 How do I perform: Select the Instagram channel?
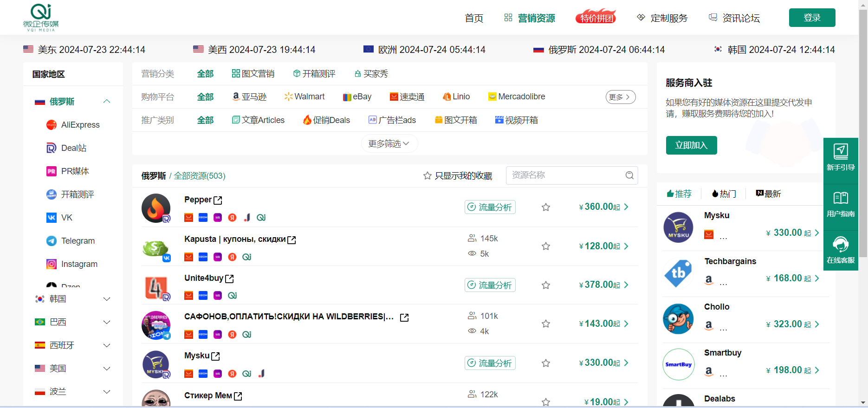click(72, 264)
